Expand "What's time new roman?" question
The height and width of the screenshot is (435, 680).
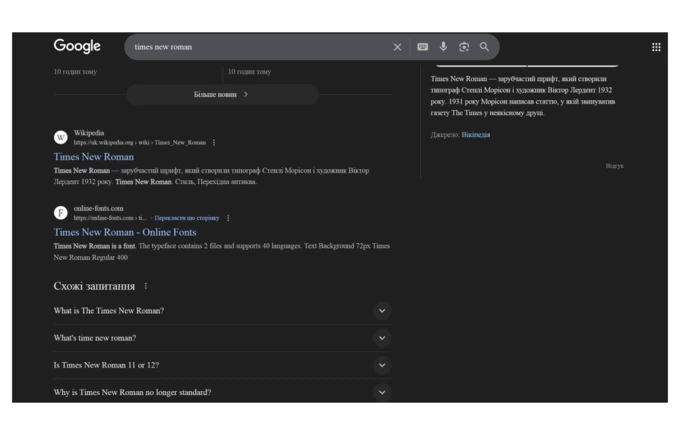[381, 338]
